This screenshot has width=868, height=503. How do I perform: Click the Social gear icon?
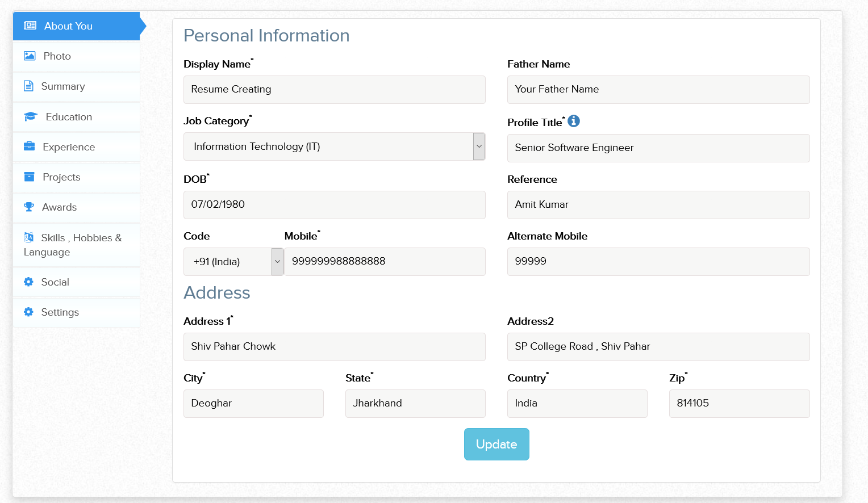pos(29,282)
